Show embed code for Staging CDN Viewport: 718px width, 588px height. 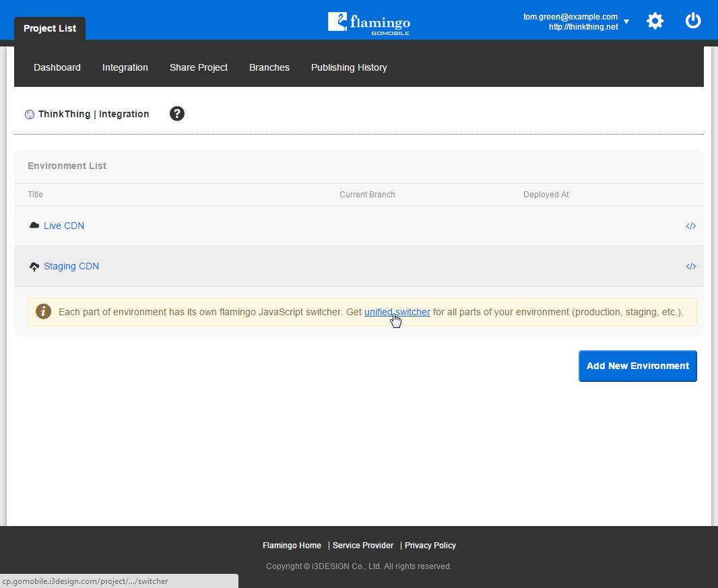(x=690, y=266)
